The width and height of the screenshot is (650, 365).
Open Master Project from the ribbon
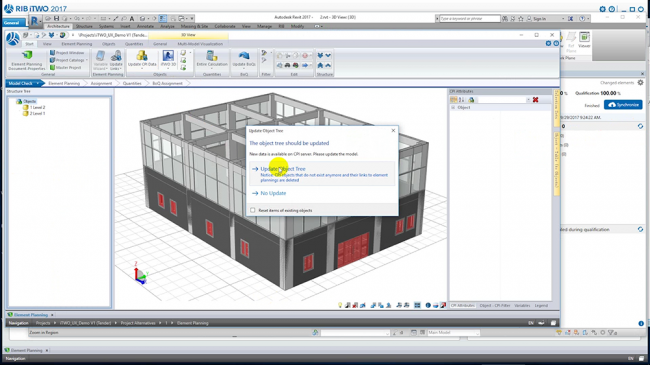65,67
